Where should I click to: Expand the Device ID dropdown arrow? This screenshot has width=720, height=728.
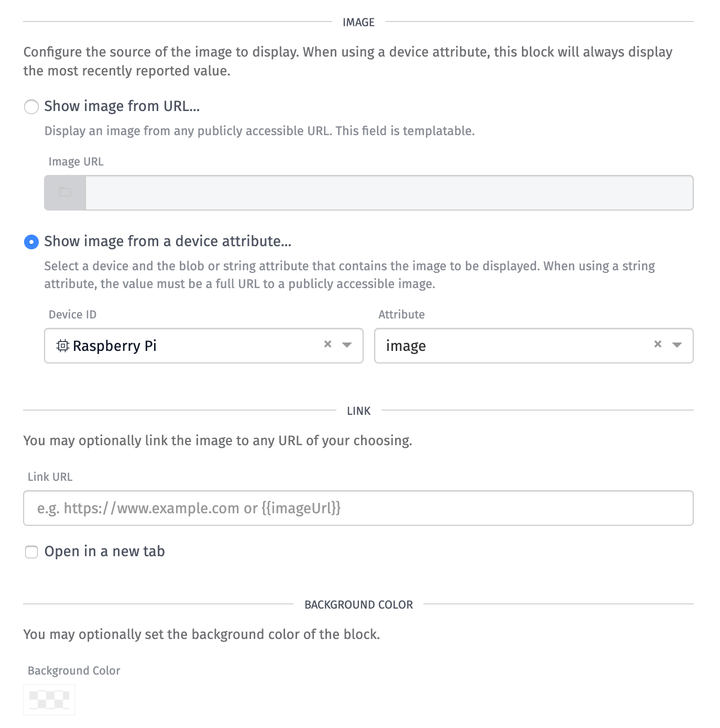pyautogui.click(x=347, y=345)
